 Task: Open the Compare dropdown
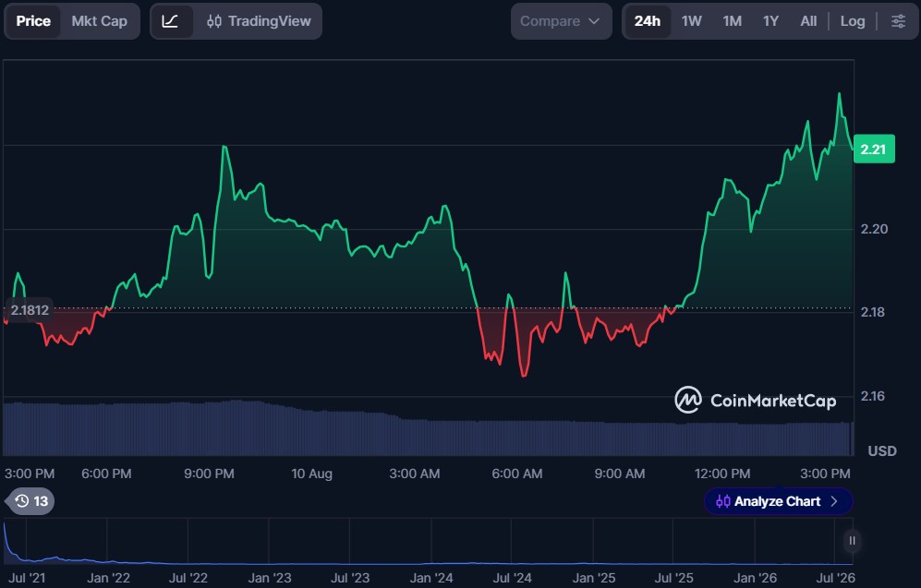pos(561,21)
